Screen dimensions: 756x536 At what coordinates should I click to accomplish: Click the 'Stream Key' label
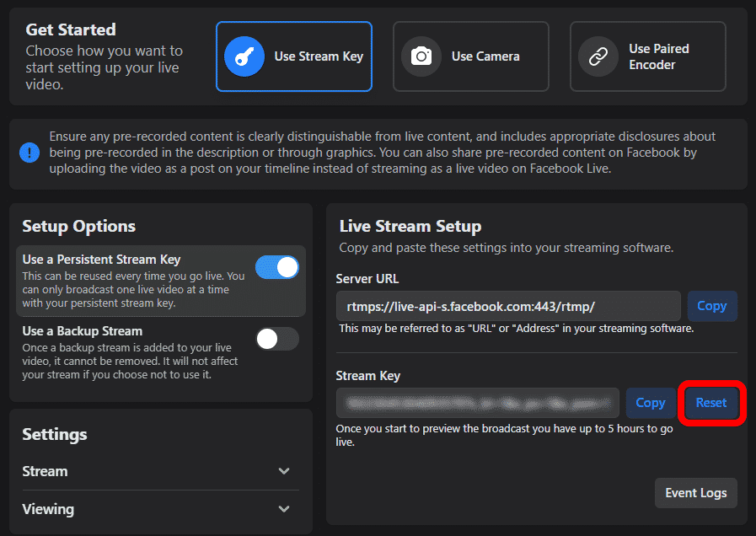pyautogui.click(x=367, y=376)
